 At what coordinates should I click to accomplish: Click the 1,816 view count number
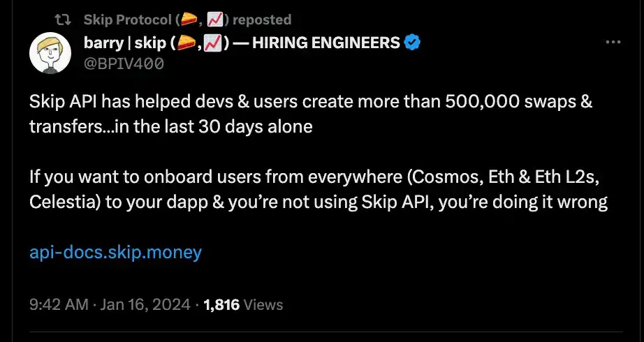pyautogui.click(x=221, y=304)
